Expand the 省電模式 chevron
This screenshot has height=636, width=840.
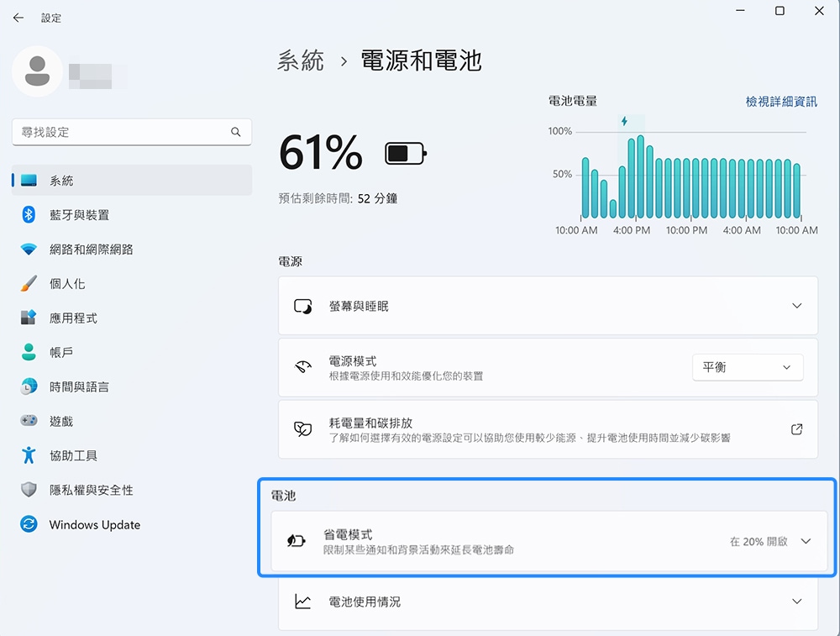(806, 541)
